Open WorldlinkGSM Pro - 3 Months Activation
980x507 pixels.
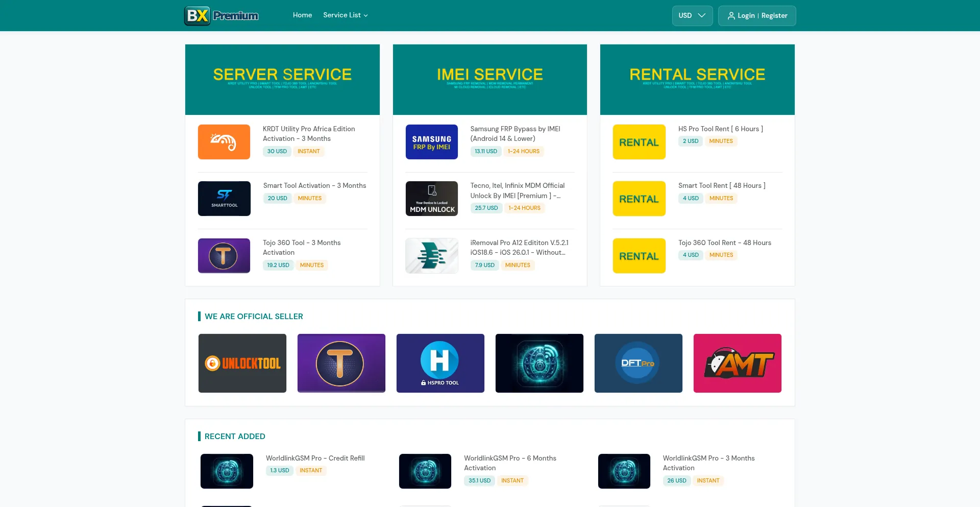point(708,463)
